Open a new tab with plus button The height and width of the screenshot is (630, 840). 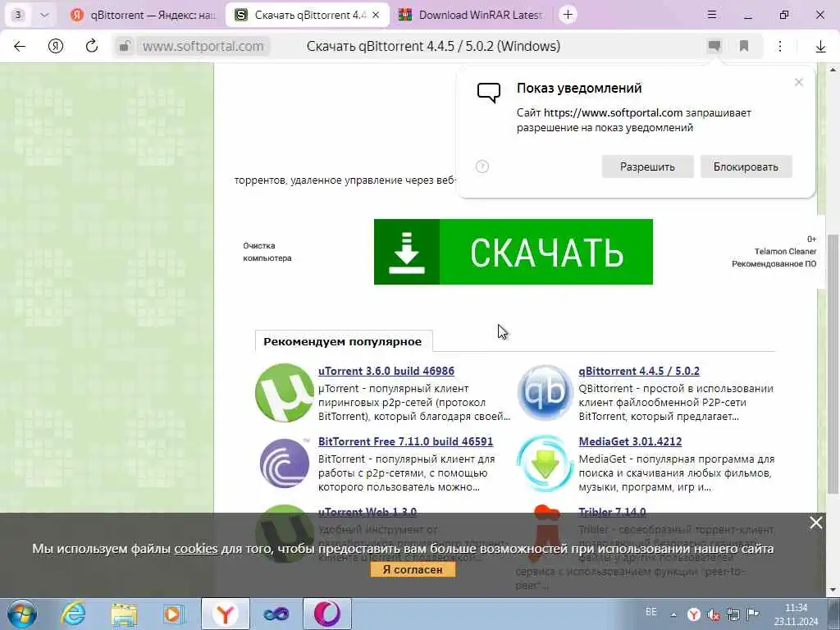click(x=568, y=15)
